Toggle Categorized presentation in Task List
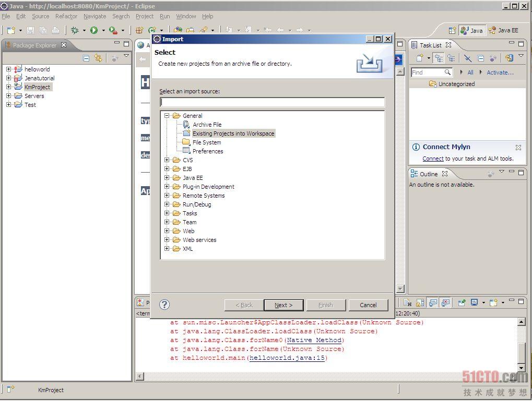The image size is (532, 401). click(439, 58)
